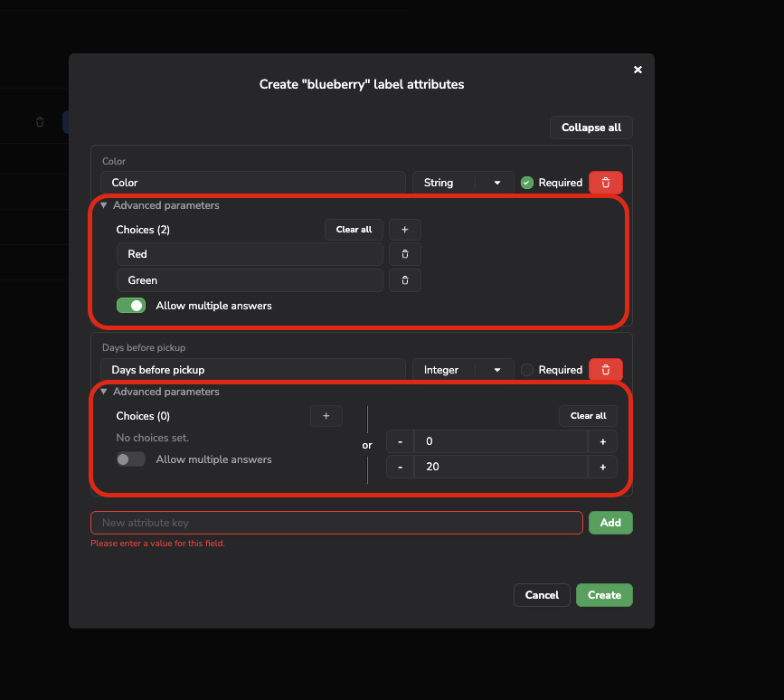The width and height of the screenshot is (784, 700).
Task: Close the blueberry label attributes dialog
Action: click(638, 70)
